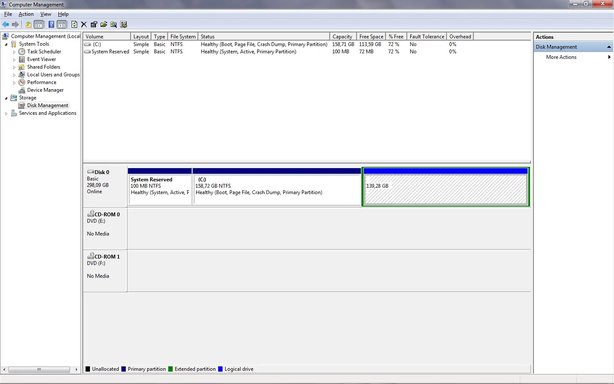Open the View menu

(x=45, y=14)
